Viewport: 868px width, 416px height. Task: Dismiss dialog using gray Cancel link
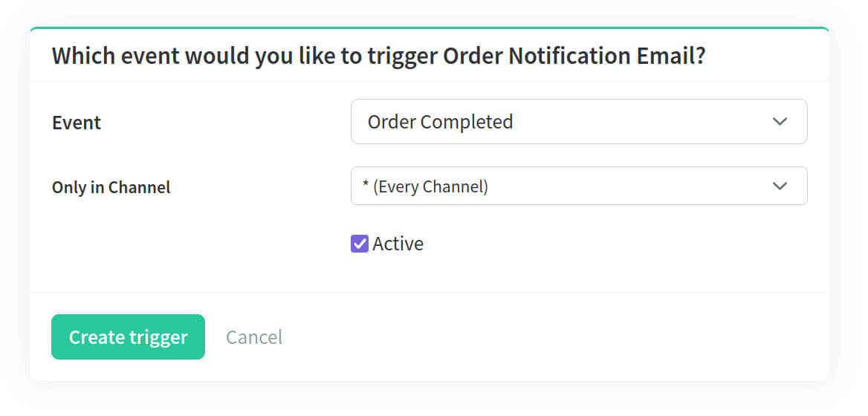pyautogui.click(x=254, y=337)
